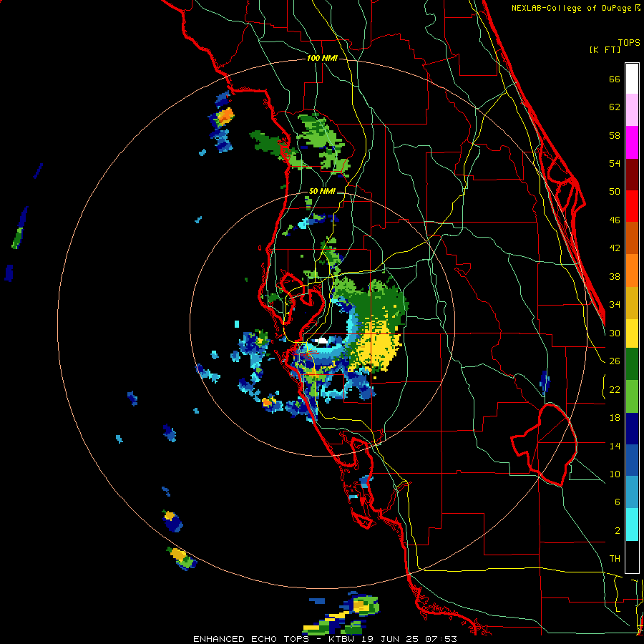Click the 66 value on the scale
Screen dimensions: 644x644
coord(615,79)
